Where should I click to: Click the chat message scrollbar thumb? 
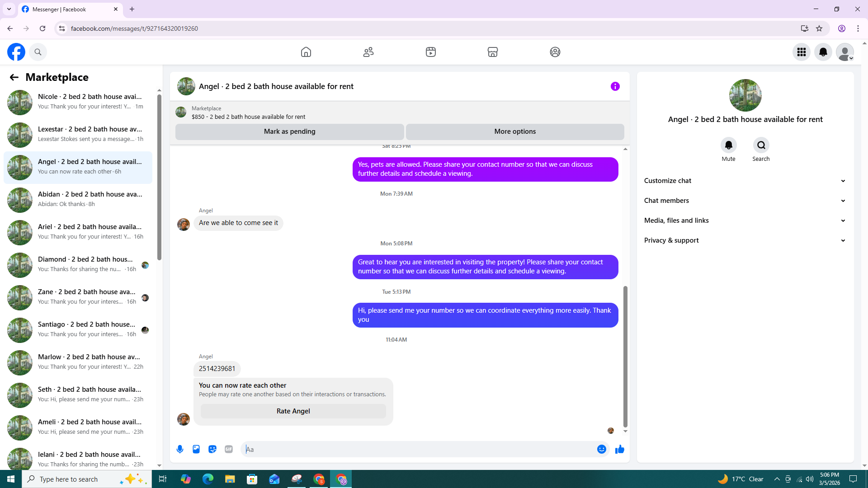[x=625, y=357]
